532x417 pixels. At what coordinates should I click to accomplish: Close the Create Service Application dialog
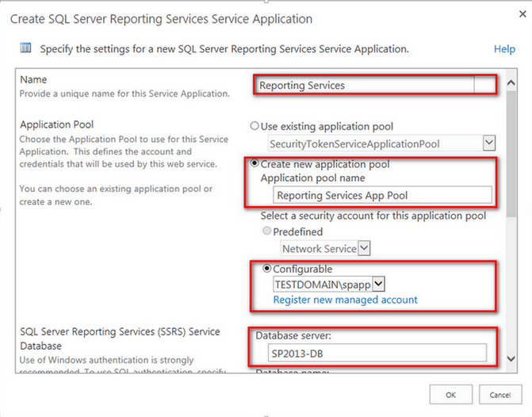(522, 14)
